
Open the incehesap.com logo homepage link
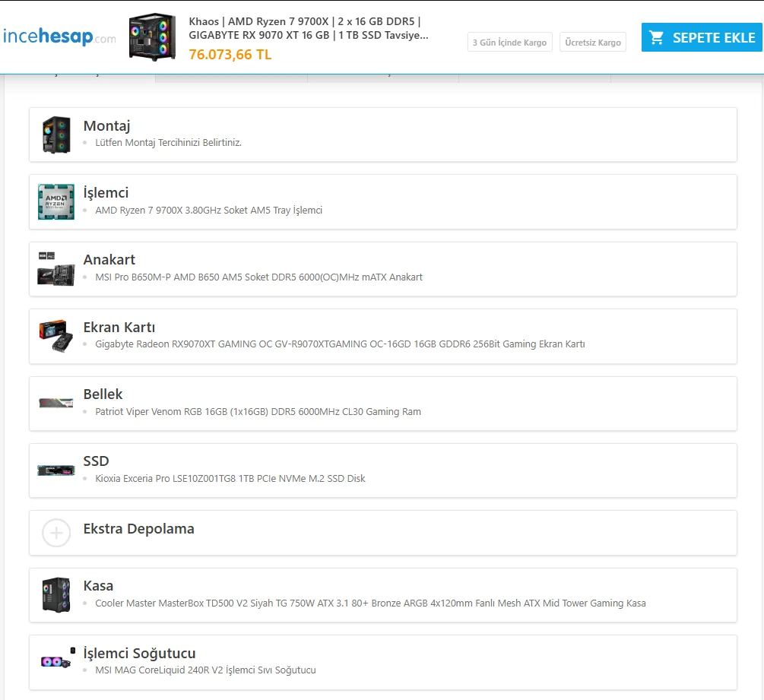pos(59,36)
